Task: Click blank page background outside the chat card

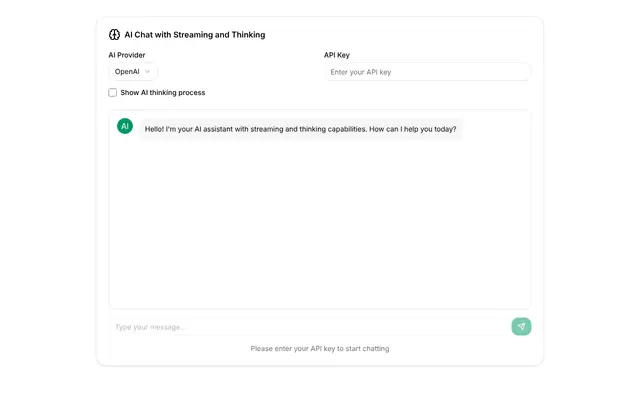Action: tap(45, 204)
